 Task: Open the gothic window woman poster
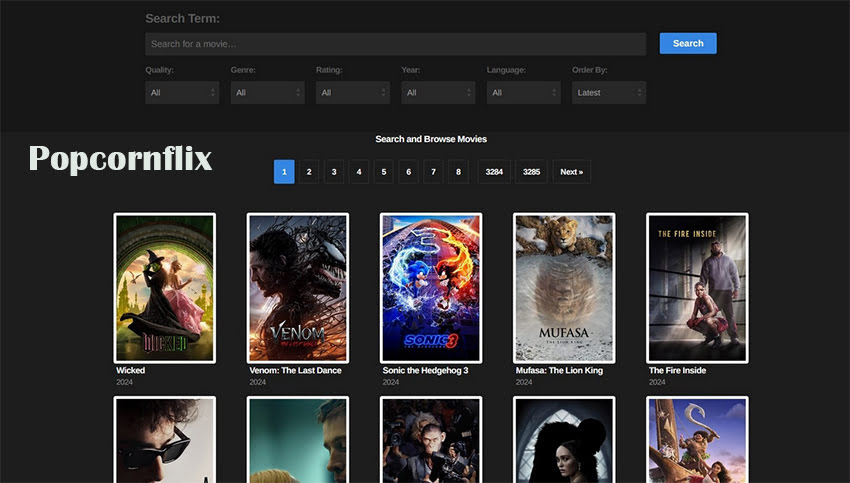click(x=564, y=440)
